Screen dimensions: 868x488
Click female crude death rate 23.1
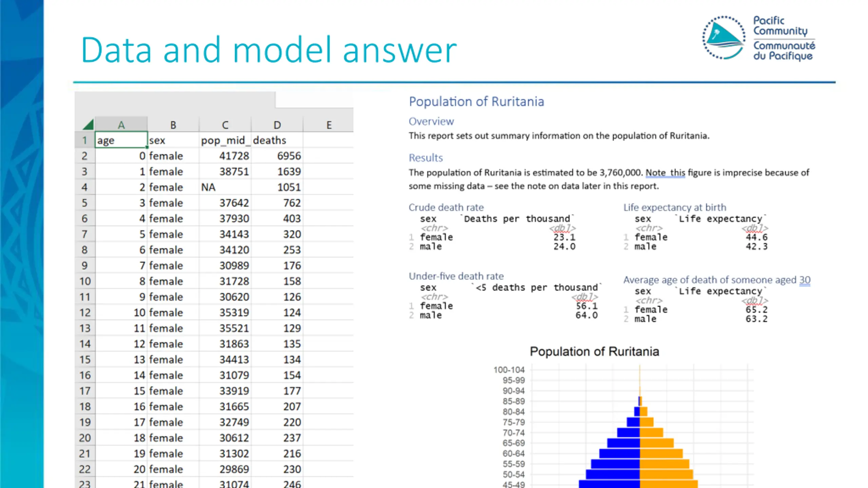(565, 237)
